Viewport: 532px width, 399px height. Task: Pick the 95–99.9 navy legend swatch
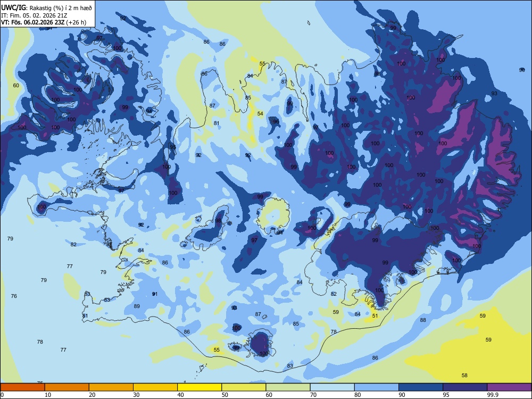465,387
